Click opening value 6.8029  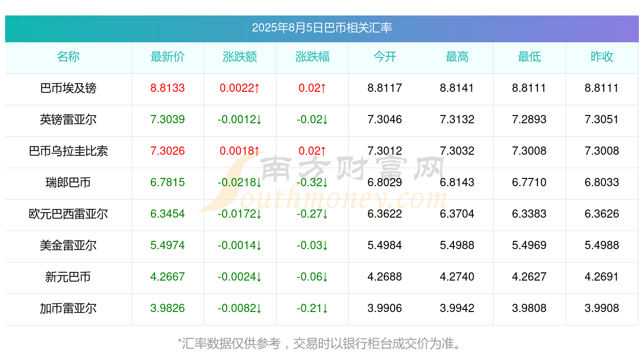pyautogui.click(x=385, y=183)
